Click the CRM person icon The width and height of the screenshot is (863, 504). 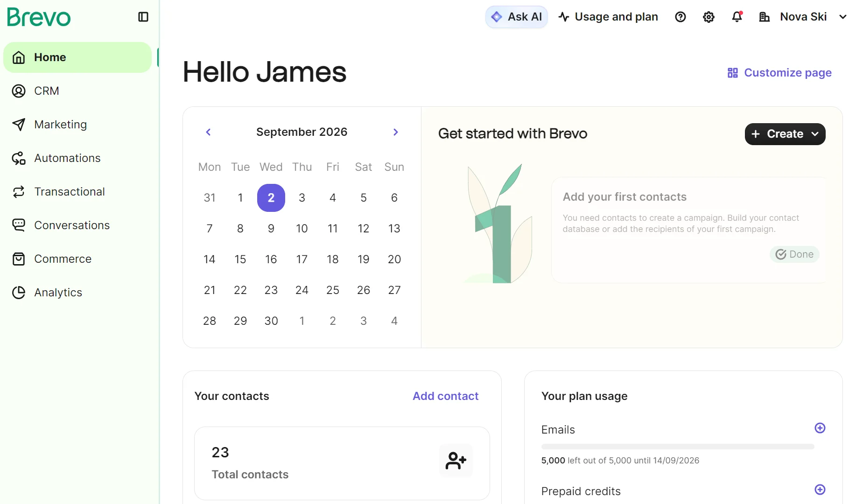(x=19, y=91)
